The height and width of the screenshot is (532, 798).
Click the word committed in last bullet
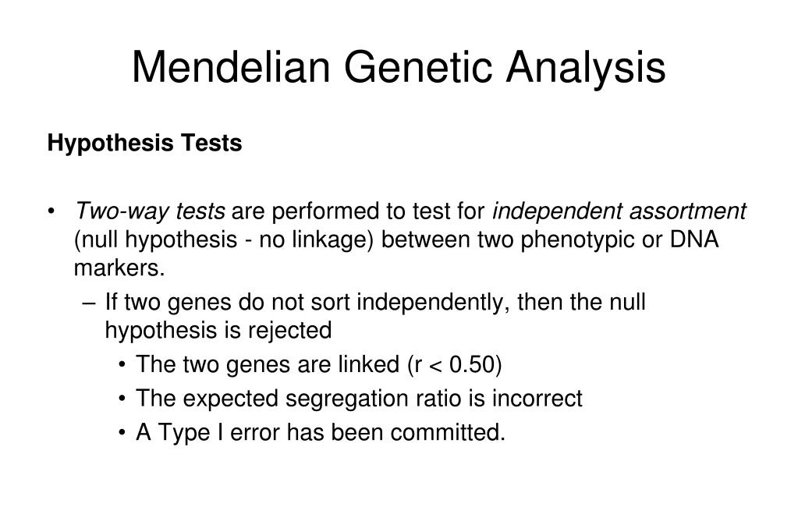[448, 432]
